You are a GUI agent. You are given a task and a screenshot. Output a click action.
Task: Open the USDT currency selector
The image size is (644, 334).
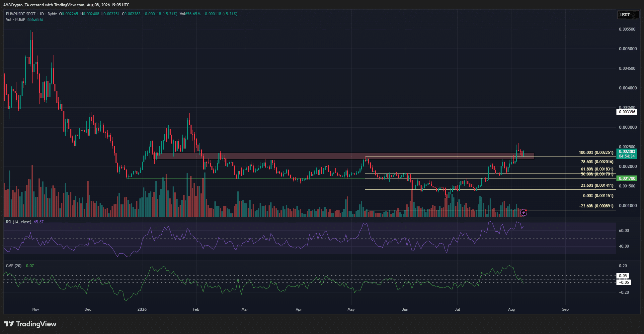pyautogui.click(x=628, y=15)
